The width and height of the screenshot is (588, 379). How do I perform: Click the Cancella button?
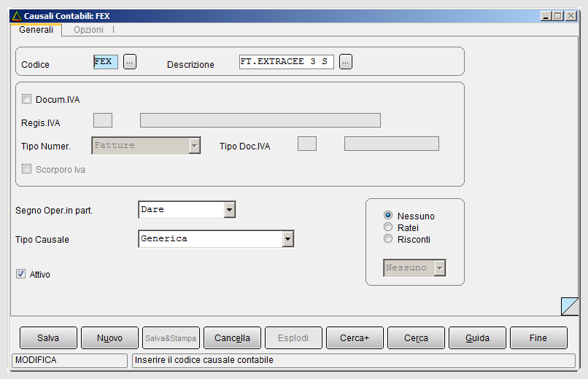tap(232, 337)
